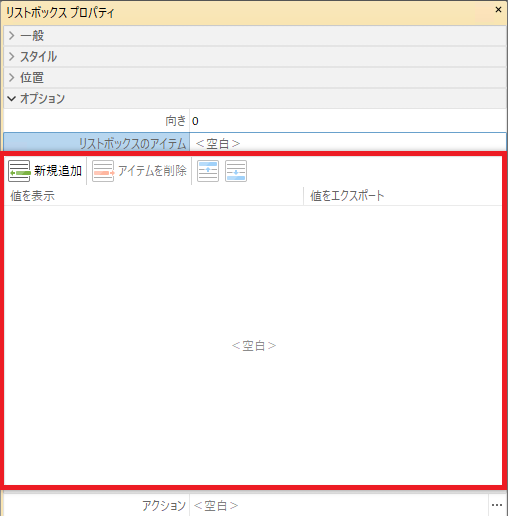Expand the スタイル section chevron
This screenshot has height=516, width=508.
coord(12,56)
